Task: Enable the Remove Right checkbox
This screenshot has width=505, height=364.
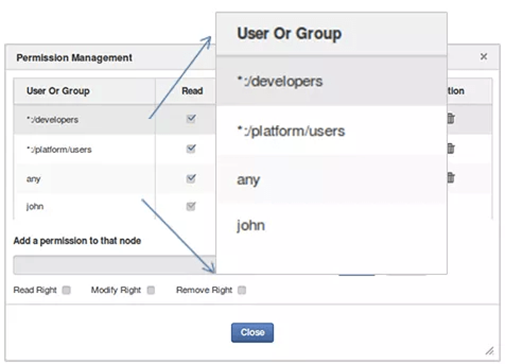Action: [242, 290]
